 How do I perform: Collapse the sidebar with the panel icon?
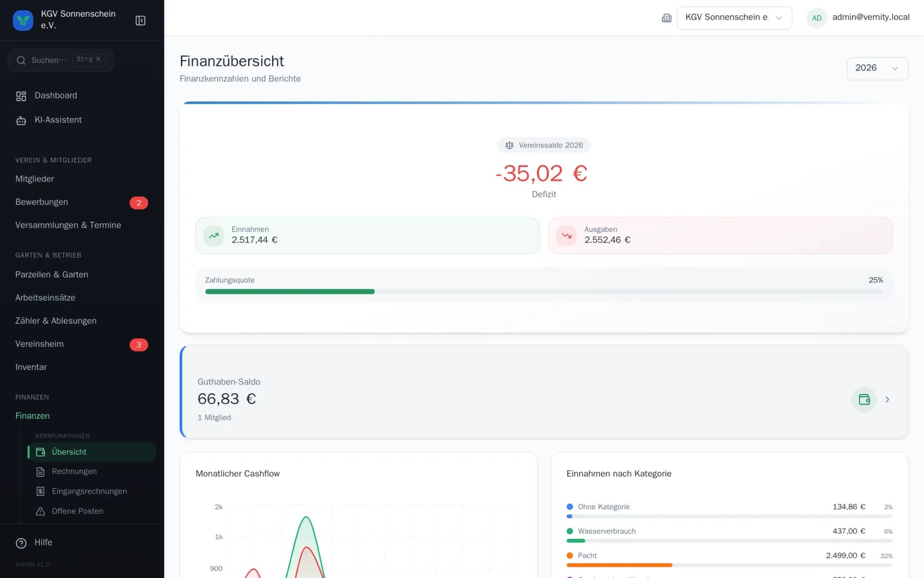coord(140,20)
